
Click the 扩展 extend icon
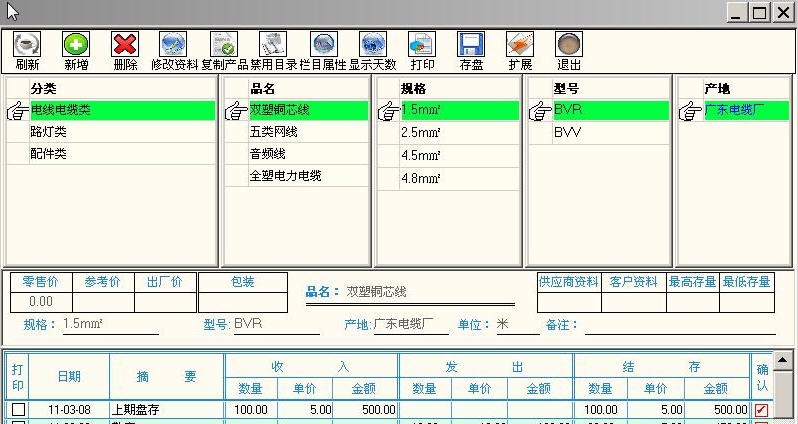520,45
